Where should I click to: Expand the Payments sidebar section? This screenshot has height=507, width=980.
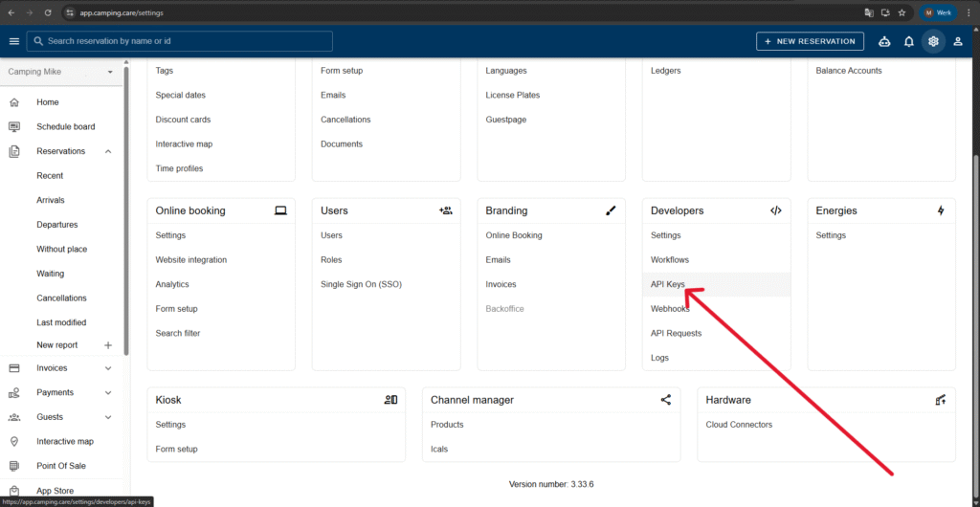pyautogui.click(x=108, y=392)
